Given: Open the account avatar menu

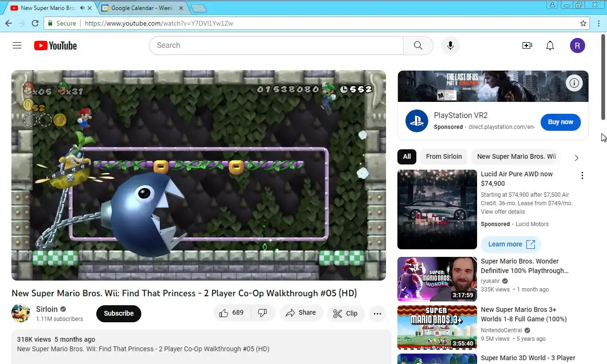Looking at the screenshot, I should (577, 45).
